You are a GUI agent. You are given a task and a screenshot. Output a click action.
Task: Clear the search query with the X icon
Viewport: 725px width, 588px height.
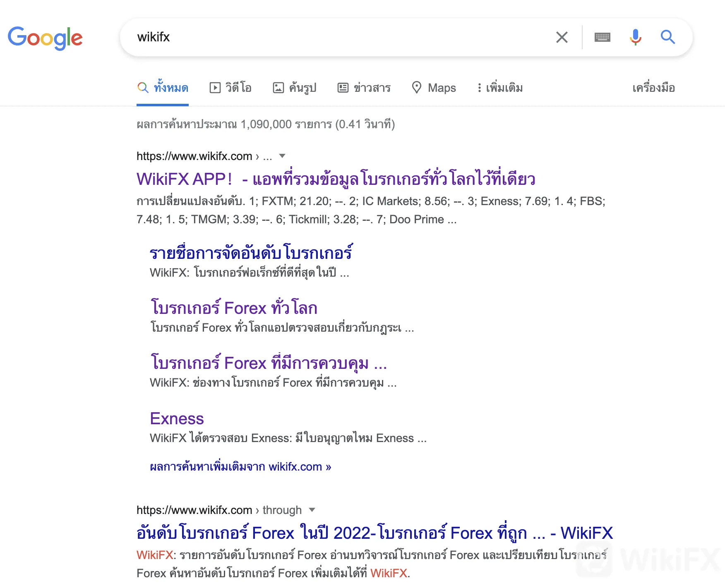562,37
